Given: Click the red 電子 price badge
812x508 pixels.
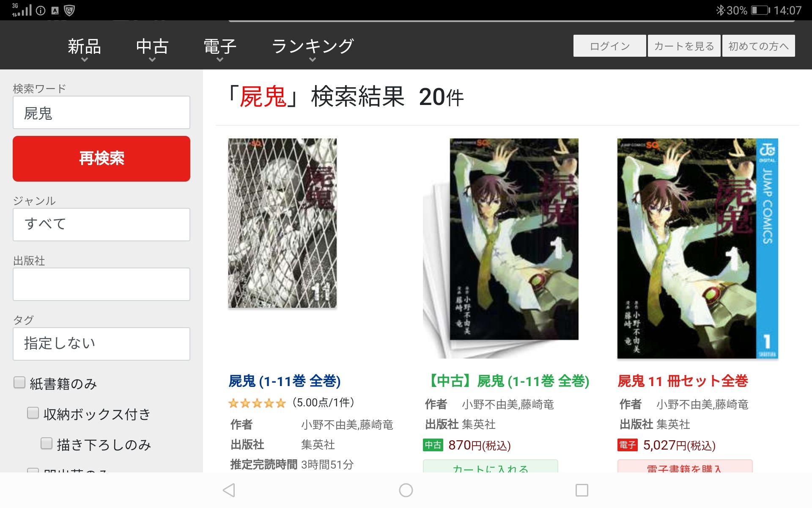Looking at the screenshot, I should (x=628, y=445).
